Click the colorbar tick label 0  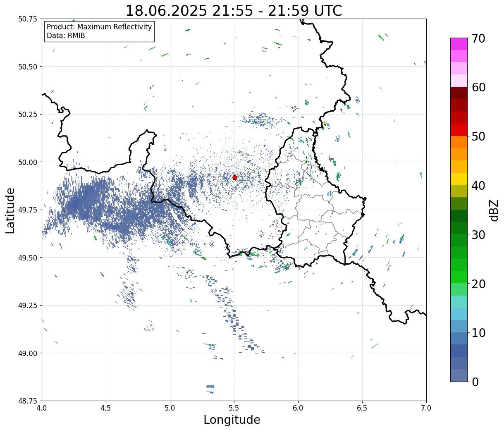(x=475, y=382)
